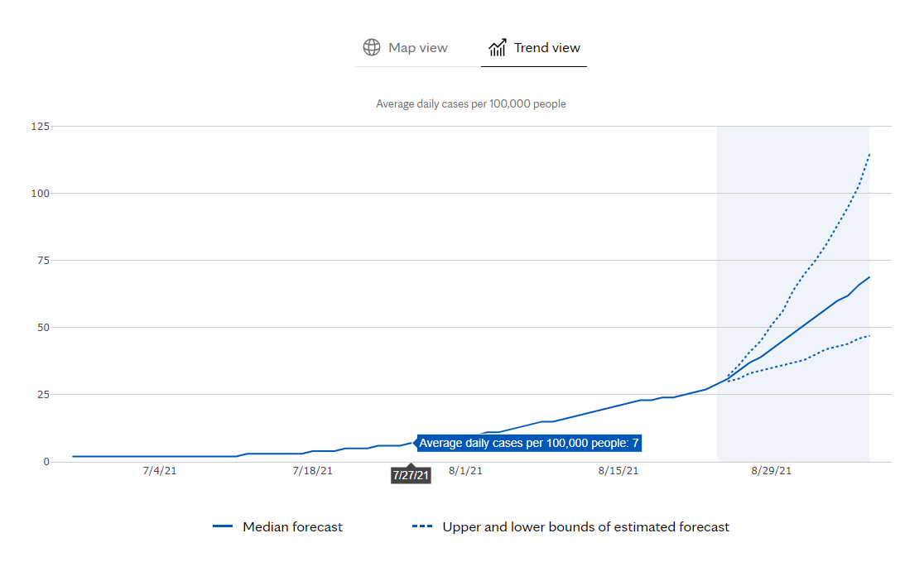
Task: Click the dotted line legend swatch
Action: 423,526
